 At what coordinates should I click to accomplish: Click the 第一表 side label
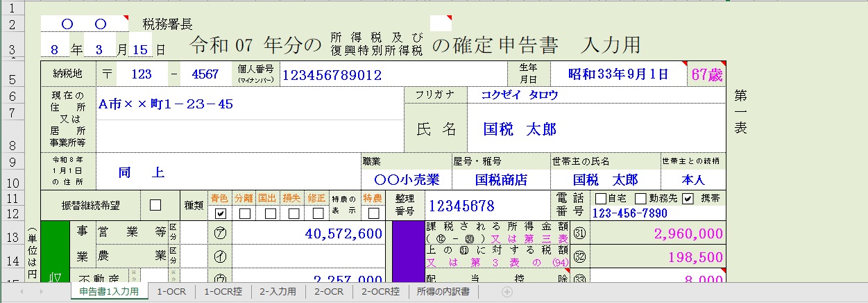coord(741,111)
